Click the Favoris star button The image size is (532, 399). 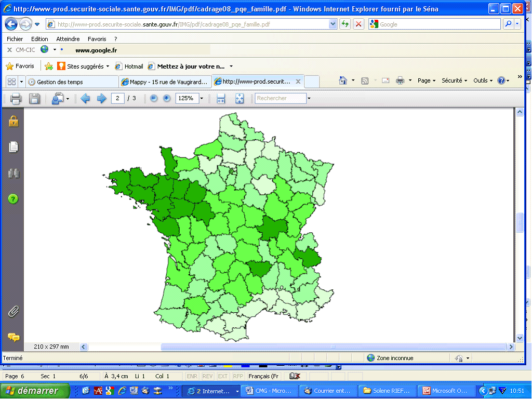click(x=20, y=66)
